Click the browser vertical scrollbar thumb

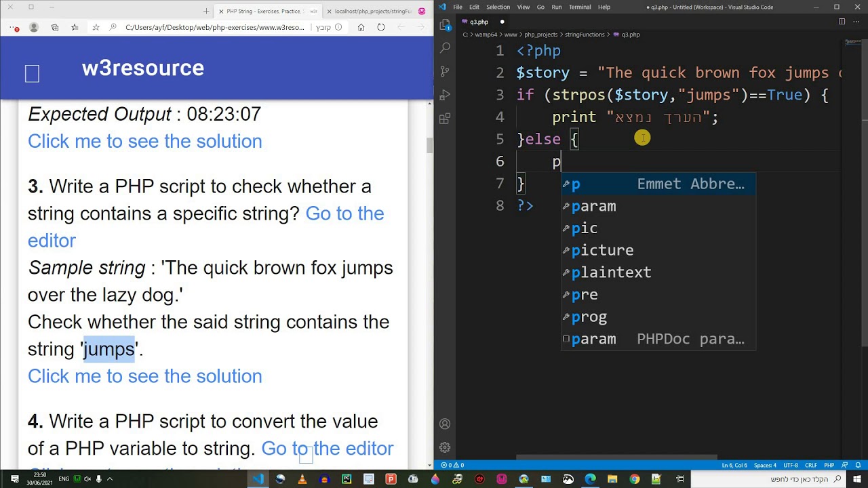(429, 145)
